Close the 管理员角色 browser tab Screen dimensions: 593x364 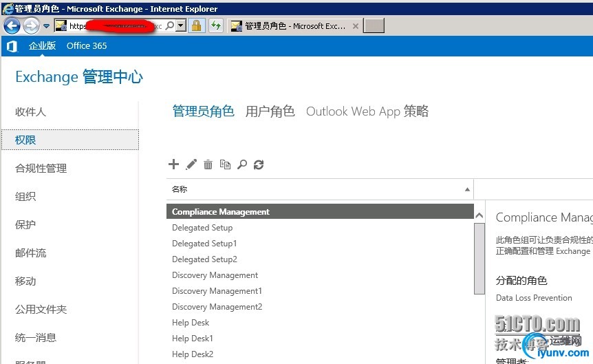[356, 26]
